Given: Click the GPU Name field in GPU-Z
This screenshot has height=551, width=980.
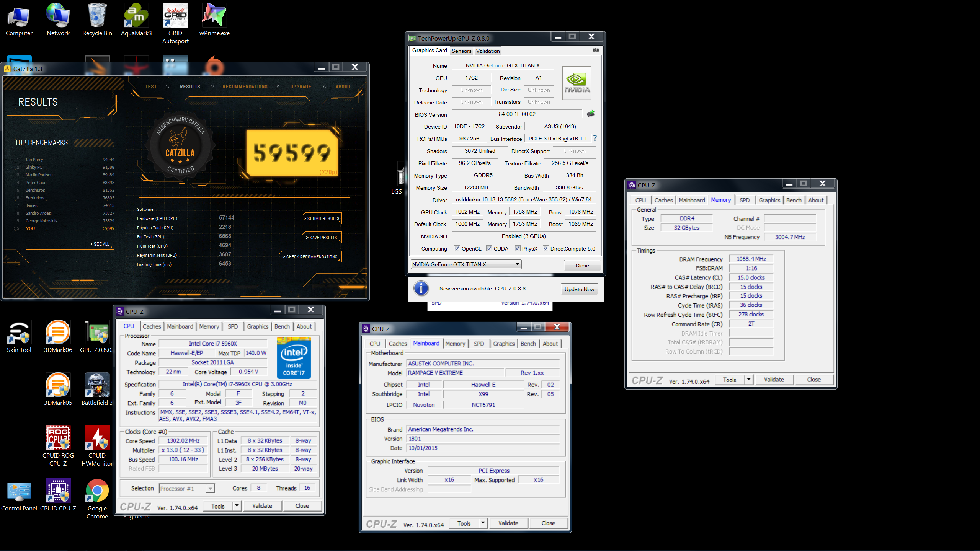Looking at the screenshot, I should click(x=503, y=65).
